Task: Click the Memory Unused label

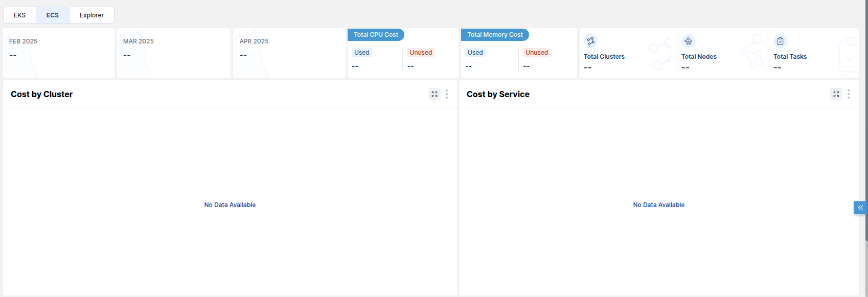Action: [x=536, y=53]
